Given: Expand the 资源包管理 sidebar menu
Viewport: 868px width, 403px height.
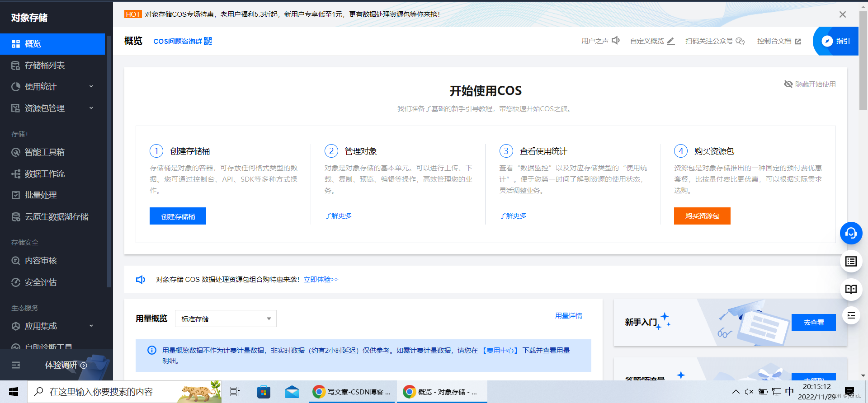Looking at the screenshot, I should pyautogui.click(x=52, y=108).
